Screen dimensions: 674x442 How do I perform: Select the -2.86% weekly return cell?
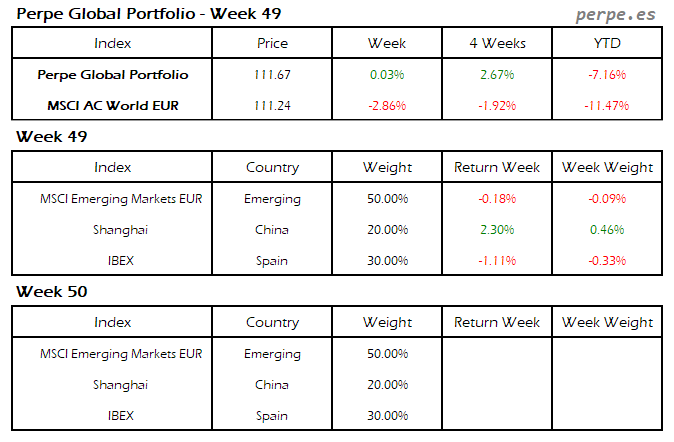click(x=387, y=106)
